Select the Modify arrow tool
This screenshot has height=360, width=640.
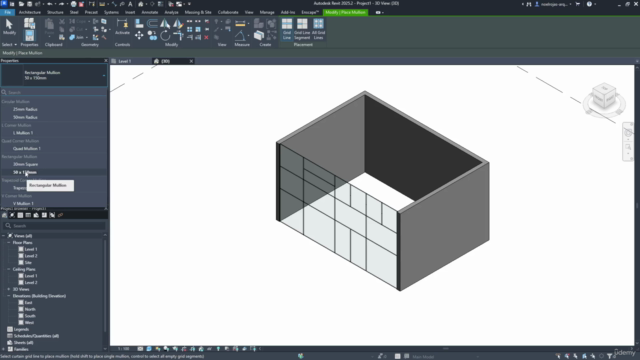(x=9, y=27)
